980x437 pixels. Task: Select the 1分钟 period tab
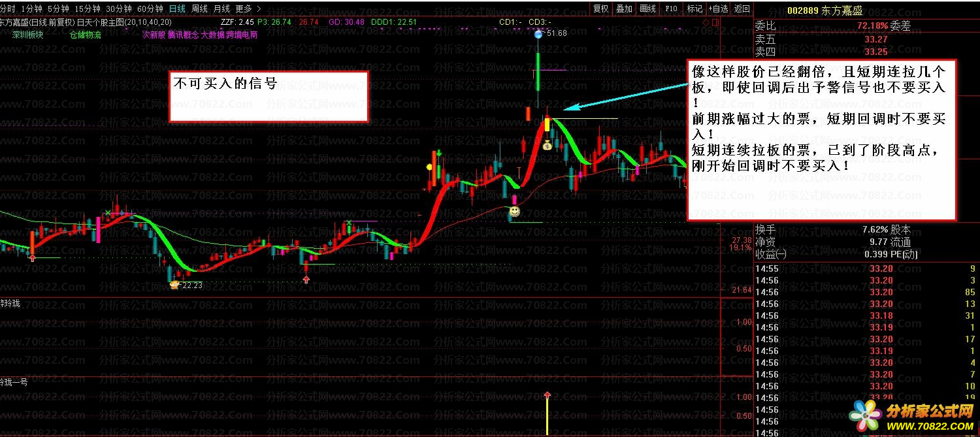32,8
